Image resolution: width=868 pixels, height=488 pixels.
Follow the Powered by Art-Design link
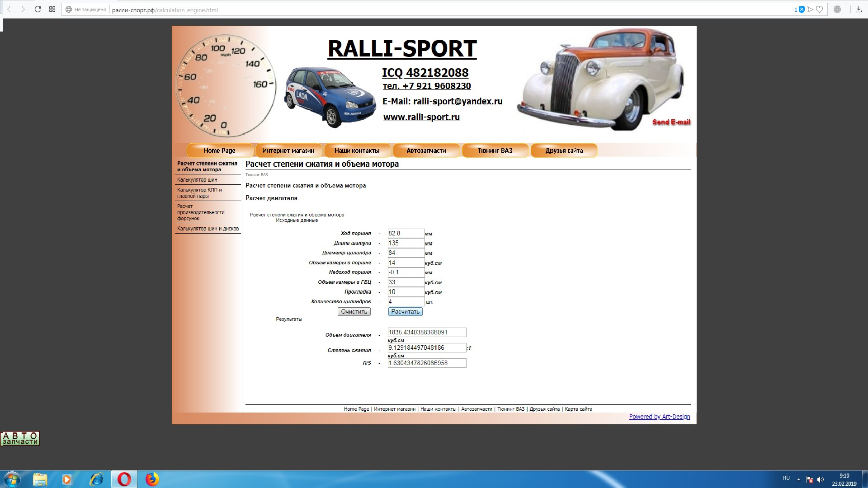point(659,417)
